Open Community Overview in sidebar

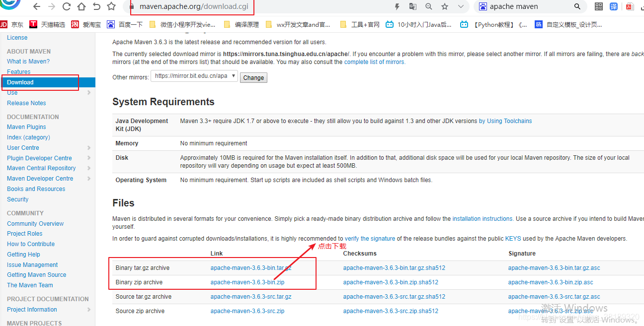coord(35,224)
